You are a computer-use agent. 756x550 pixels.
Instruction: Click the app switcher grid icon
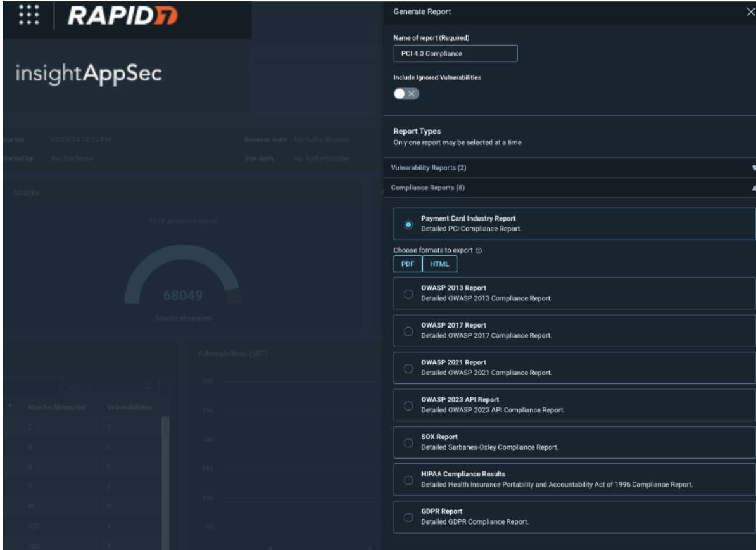coord(29,15)
